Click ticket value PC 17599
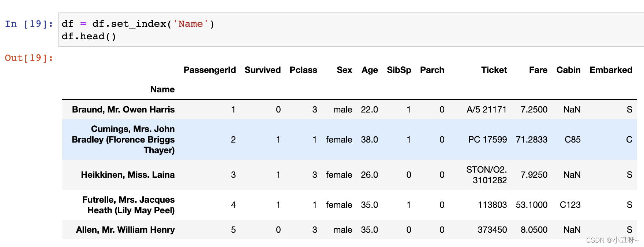This screenshot has width=644, height=247. pos(487,140)
